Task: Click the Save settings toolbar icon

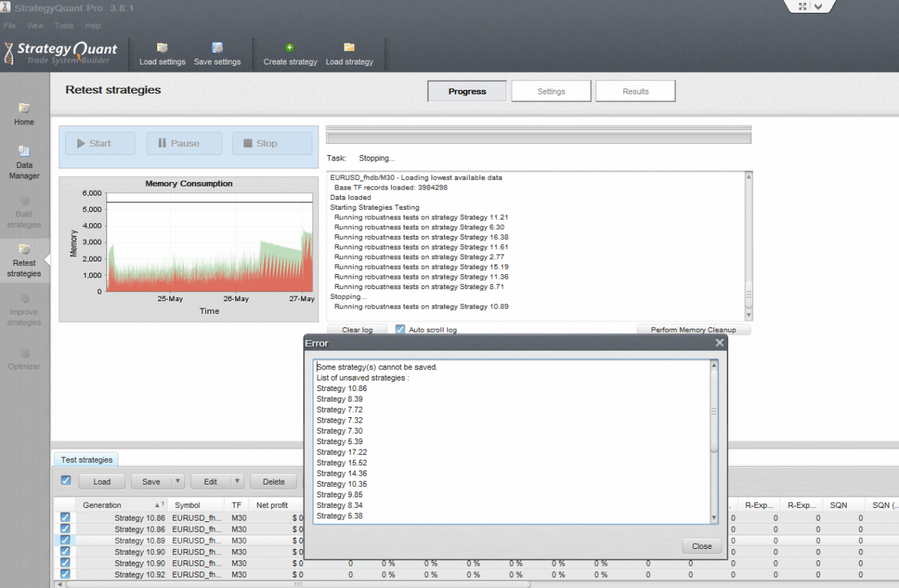Action: click(x=217, y=47)
